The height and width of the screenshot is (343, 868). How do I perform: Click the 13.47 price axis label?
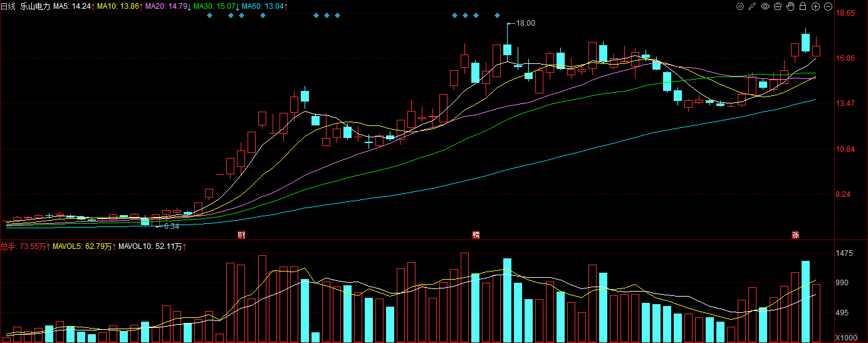[x=846, y=103]
